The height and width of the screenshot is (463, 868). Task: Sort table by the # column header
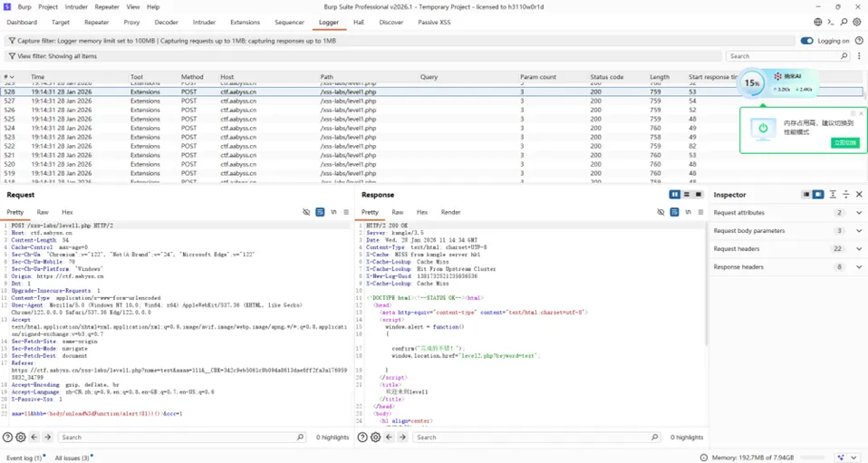click(9, 77)
